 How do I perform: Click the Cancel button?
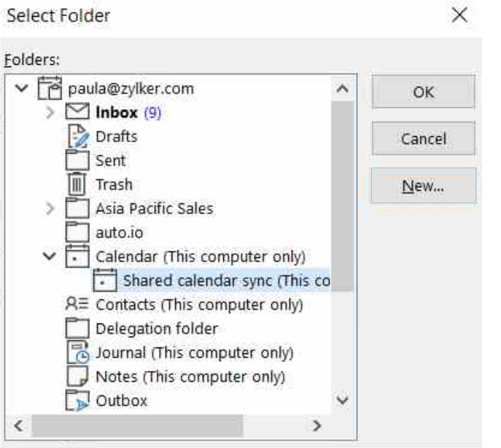point(423,138)
